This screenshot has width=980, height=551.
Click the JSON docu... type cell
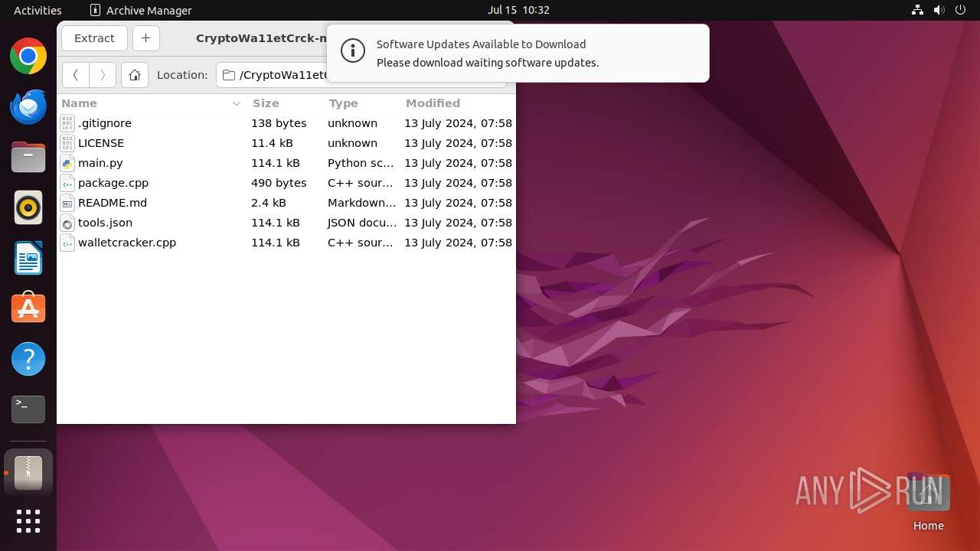point(362,223)
